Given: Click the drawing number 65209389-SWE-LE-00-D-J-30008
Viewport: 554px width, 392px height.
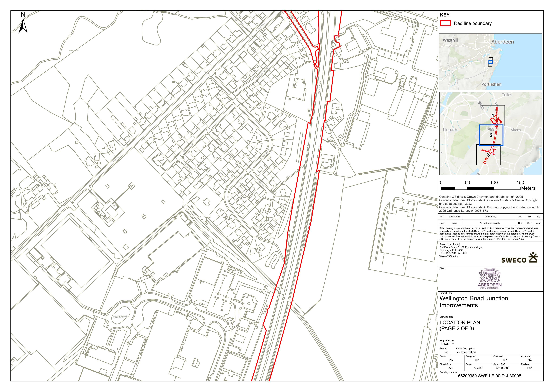Looking at the screenshot, I should click(489, 376).
